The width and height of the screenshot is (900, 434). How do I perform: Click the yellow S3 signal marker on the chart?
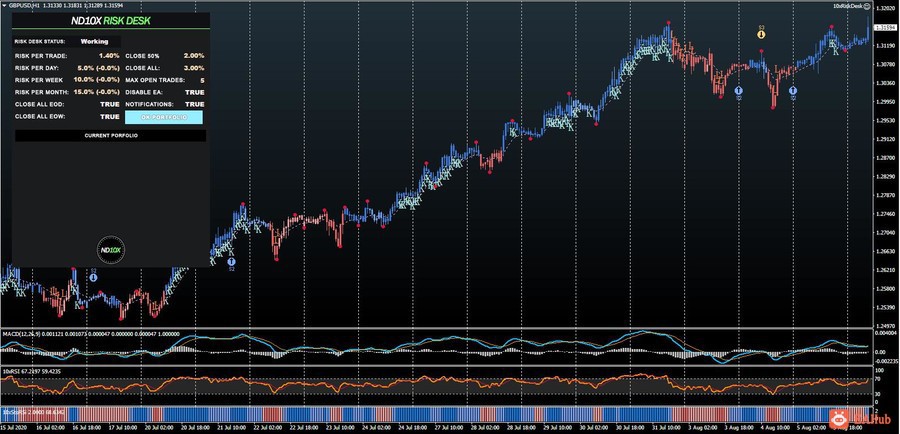point(761,34)
